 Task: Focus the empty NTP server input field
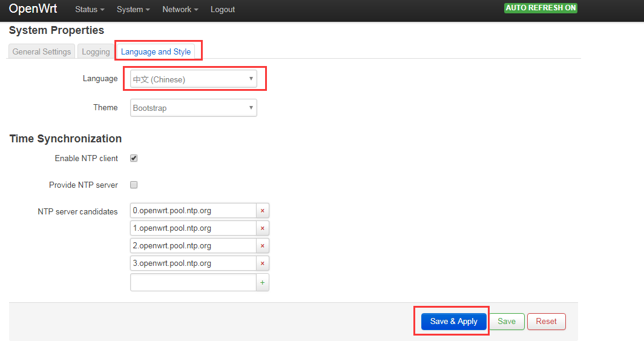193,283
